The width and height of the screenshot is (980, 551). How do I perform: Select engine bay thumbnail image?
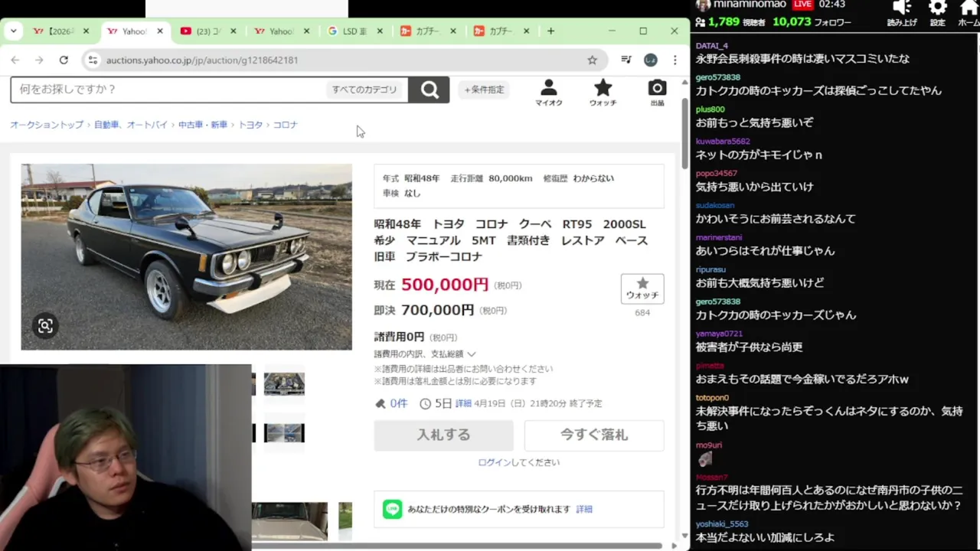pos(284,383)
